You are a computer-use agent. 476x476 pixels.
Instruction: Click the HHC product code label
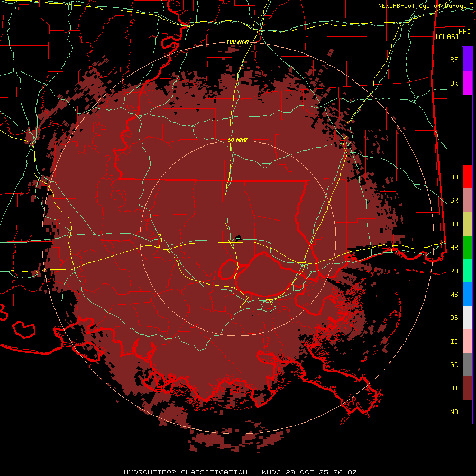[464, 32]
